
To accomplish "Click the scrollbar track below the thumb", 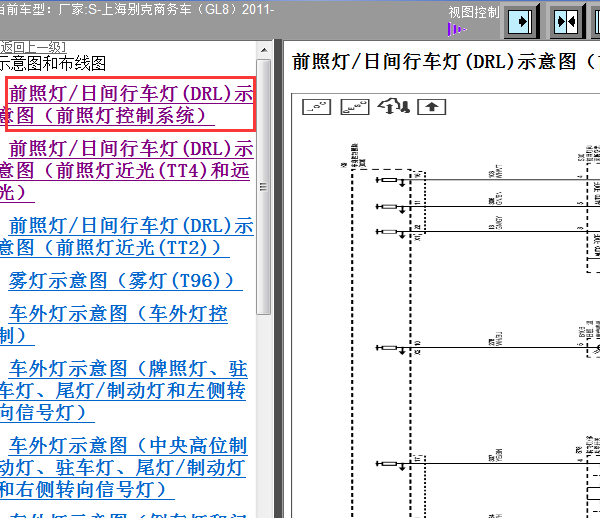I will click(264, 416).
